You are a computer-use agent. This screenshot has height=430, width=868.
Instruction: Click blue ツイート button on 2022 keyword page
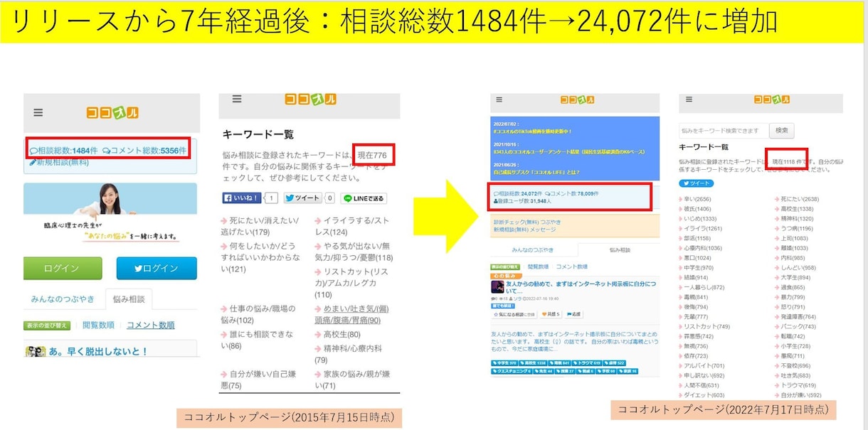[x=697, y=183]
